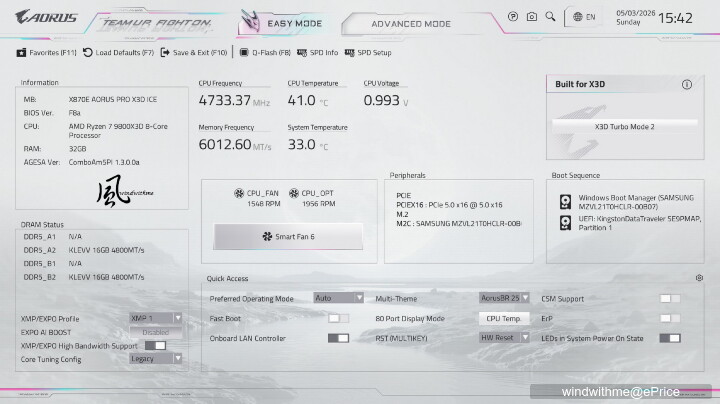Toggle ErP switch
Image resolution: width=720 pixels, height=404 pixels.
click(x=670, y=318)
